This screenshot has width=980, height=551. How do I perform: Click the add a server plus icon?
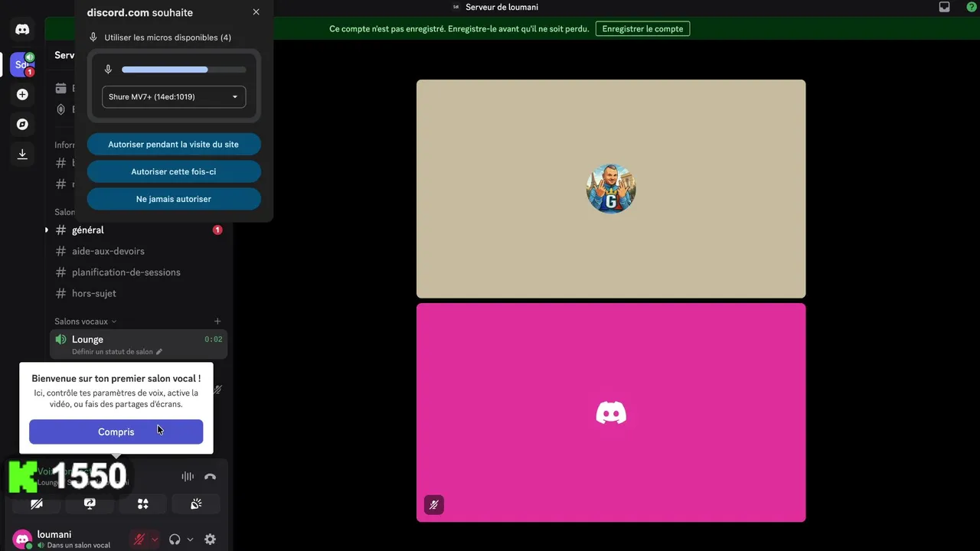tap(22, 94)
